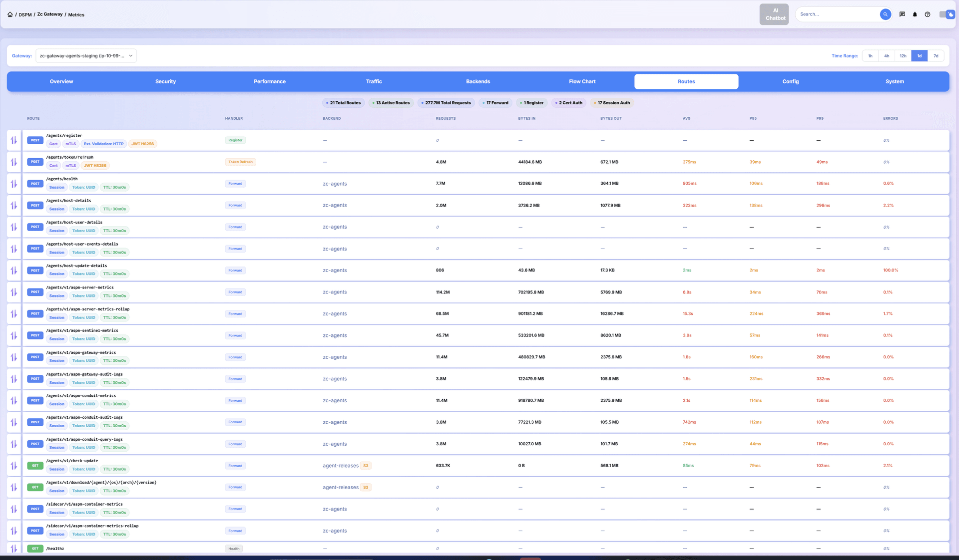
Task: Click the home icon in breadcrumb
Action: [10, 14]
